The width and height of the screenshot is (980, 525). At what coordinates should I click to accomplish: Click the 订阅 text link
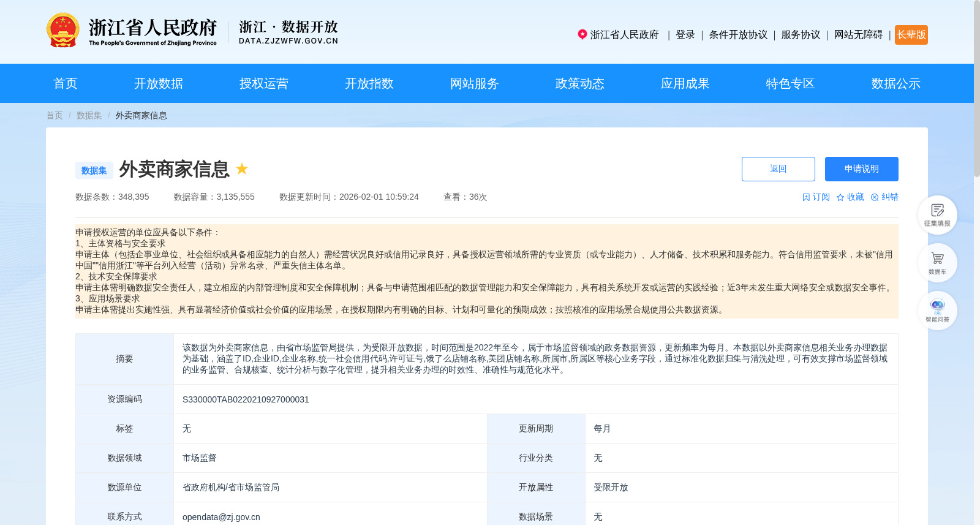(x=821, y=197)
